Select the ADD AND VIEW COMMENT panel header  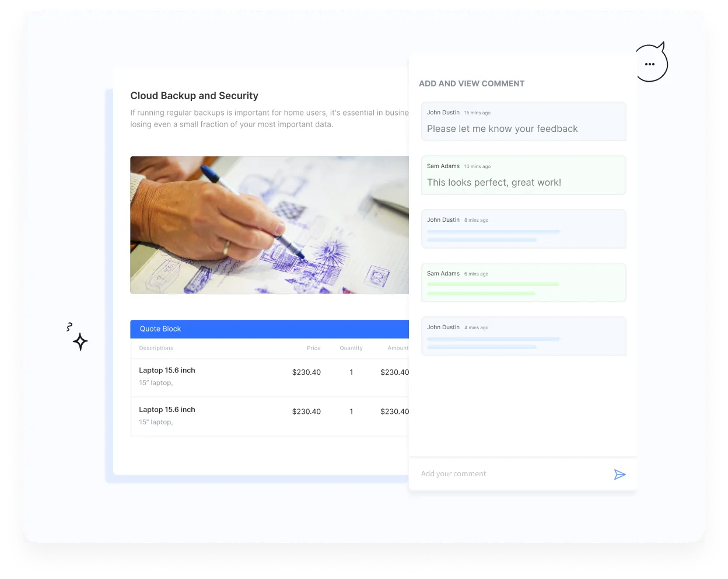[x=471, y=83]
